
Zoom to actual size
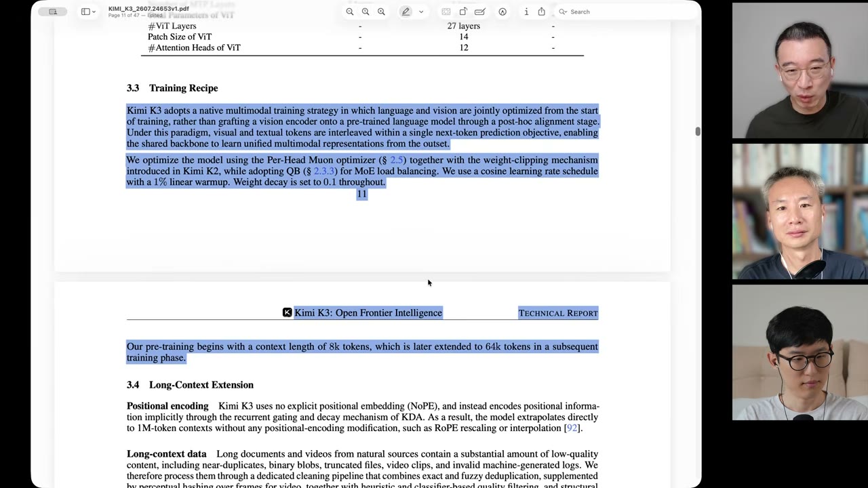[x=366, y=12]
